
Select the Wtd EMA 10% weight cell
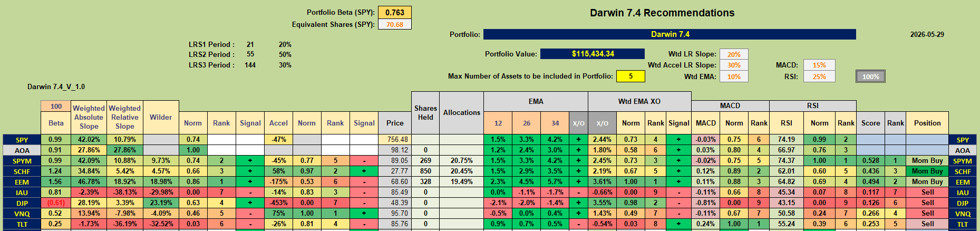[734, 76]
